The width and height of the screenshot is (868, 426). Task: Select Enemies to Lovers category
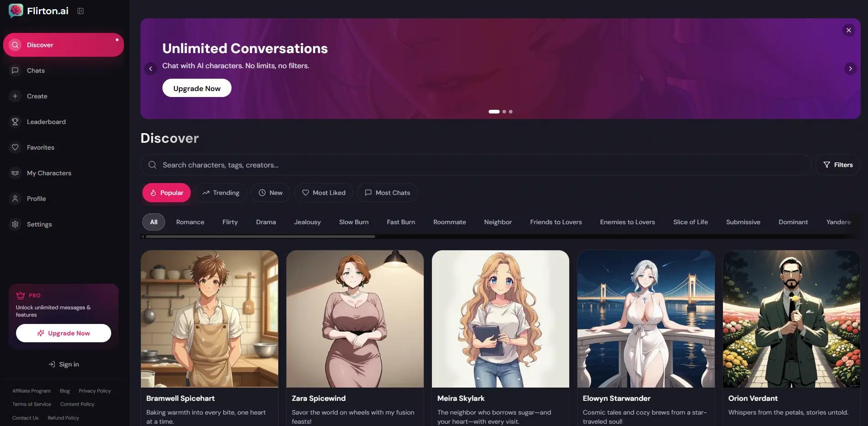pyautogui.click(x=627, y=222)
